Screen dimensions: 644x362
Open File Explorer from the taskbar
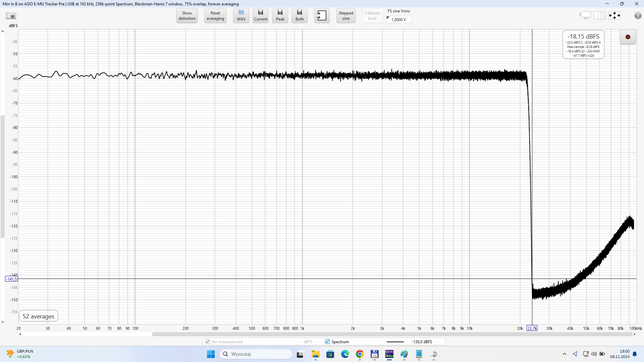(x=315, y=354)
